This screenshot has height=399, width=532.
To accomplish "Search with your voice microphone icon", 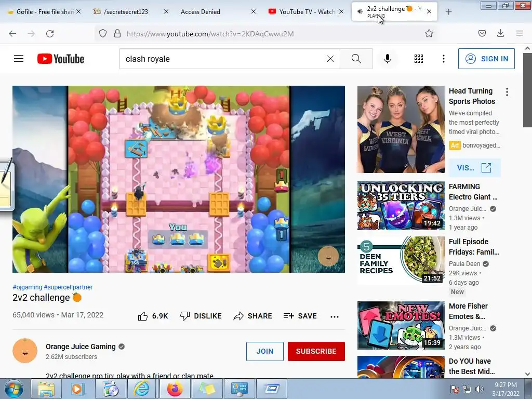I will pos(387,59).
